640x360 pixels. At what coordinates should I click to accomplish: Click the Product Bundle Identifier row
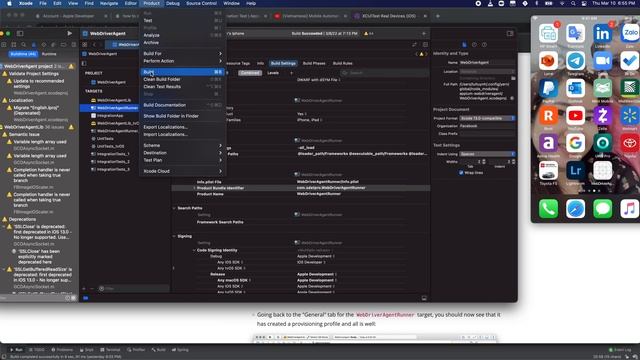tap(301, 188)
